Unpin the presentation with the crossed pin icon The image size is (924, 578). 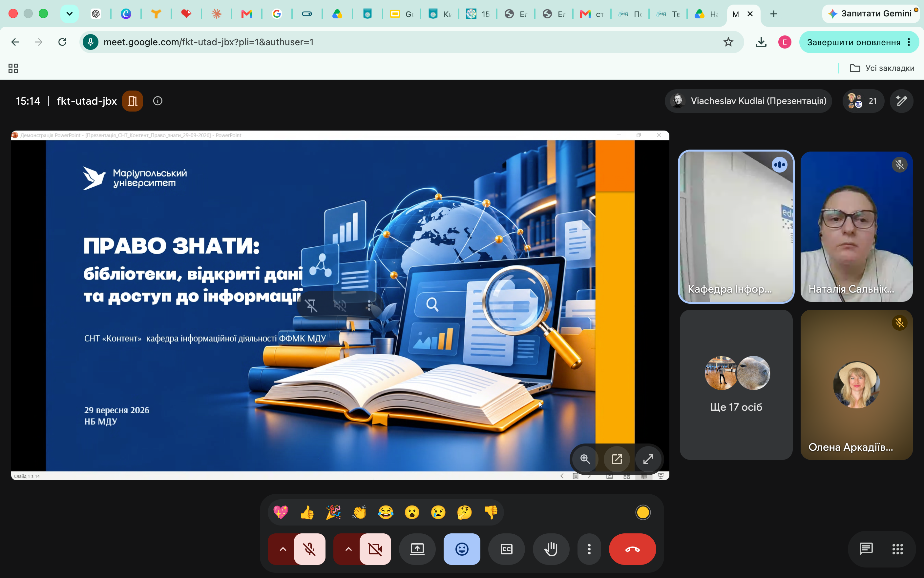[x=311, y=305]
